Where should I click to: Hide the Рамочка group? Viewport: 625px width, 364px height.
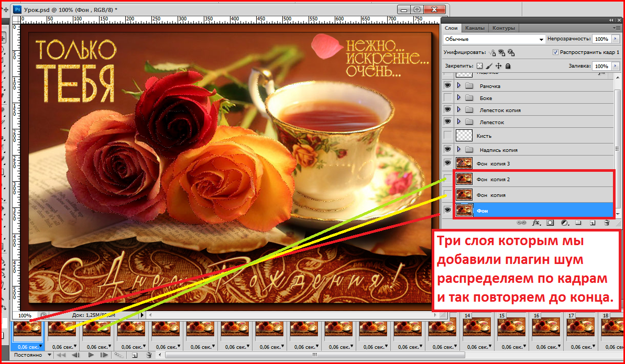coord(447,86)
